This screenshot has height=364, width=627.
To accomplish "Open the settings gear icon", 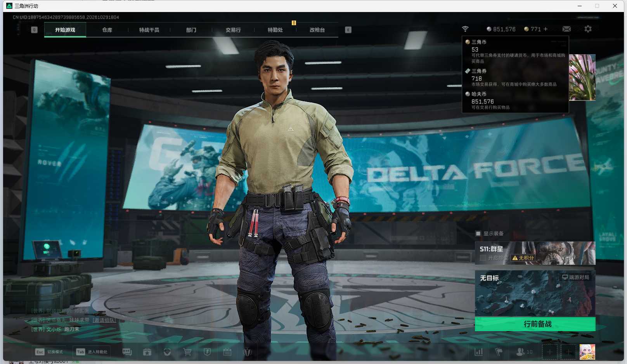I will (588, 29).
